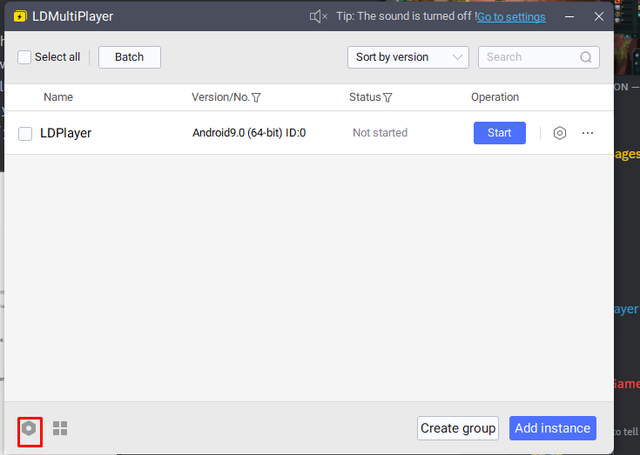Start the LDPlayer instance
This screenshot has width=640, height=455.
500,133
